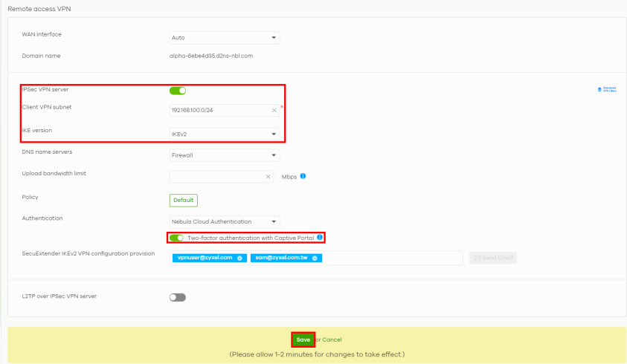This screenshot has width=627, height=364.
Task: Toggle Two-factor authentication with Captive Portal
Action: pos(176,238)
